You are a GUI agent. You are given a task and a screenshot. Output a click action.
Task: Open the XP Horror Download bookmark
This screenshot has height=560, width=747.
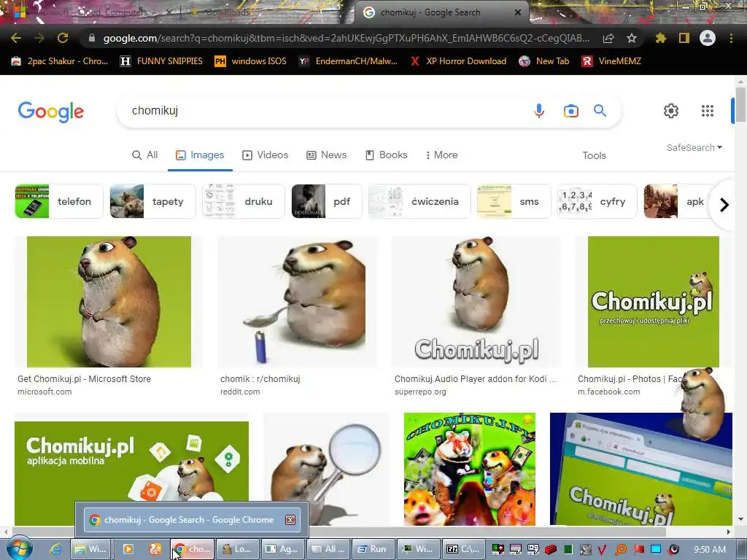click(458, 61)
